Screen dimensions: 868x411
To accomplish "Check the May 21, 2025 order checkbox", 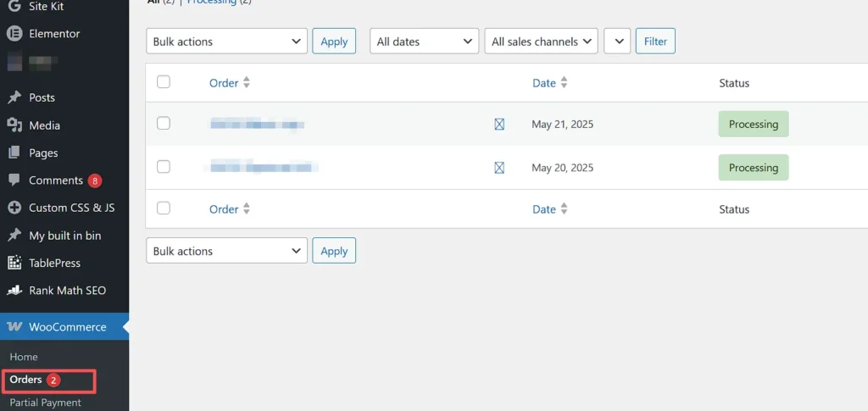I will [x=164, y=124].
